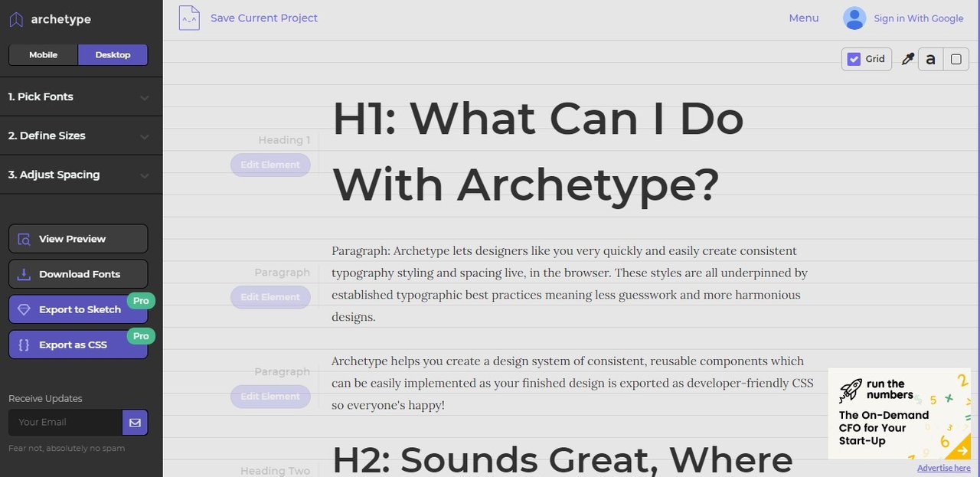Focus the Your Email input field

point(65,423)
